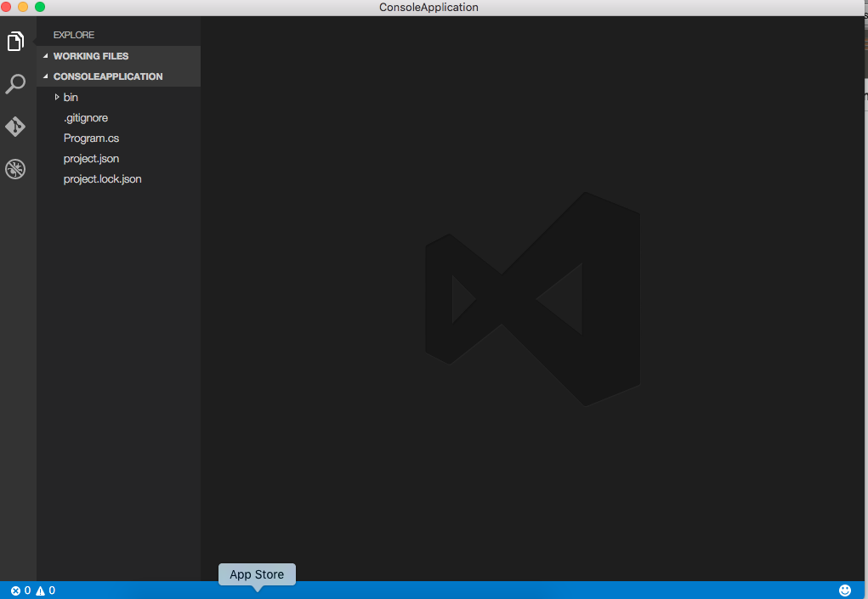Open the Debug view icon

coord(15,169)
